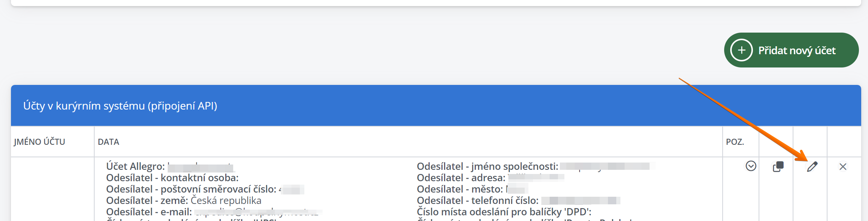Duplicate the account with the copy icon

[778, 167]
